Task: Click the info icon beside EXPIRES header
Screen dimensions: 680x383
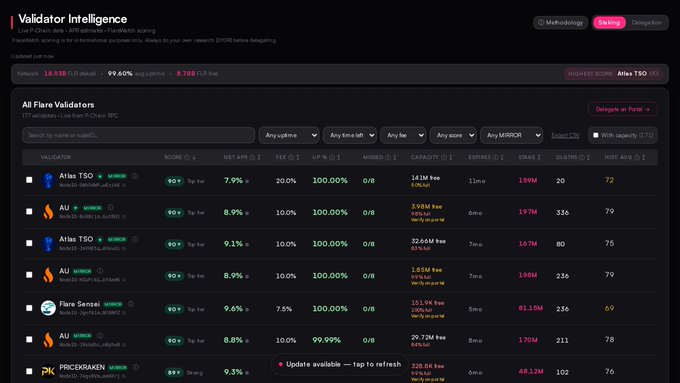Action: coord(495,157)
